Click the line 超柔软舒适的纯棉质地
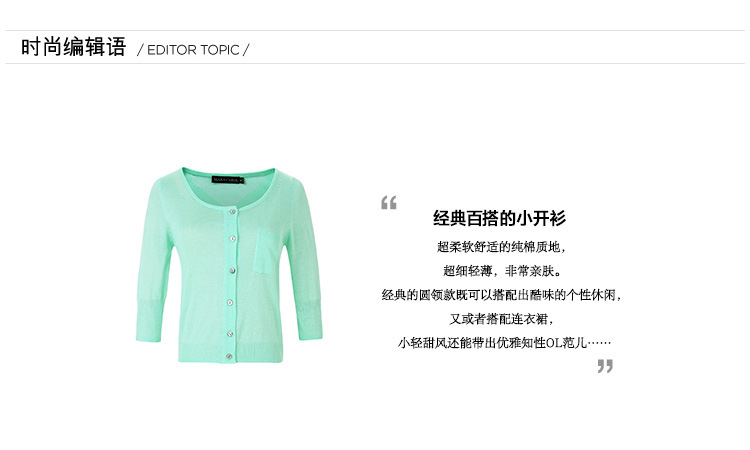The width and height of the screenshot is (750, 450). point(501,247)
